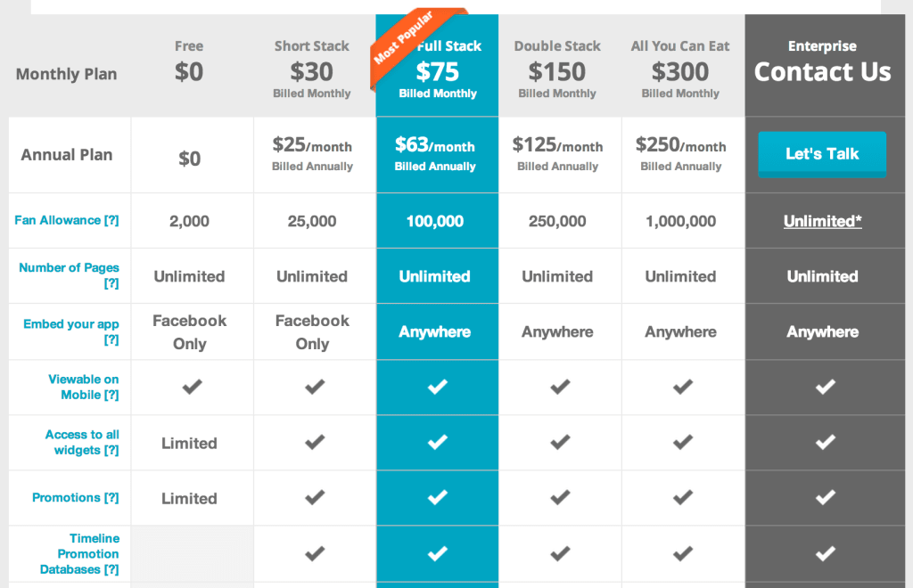Click the Enterprise Contact Us heading
Screen dimensions: 913x588
(822, 71)
